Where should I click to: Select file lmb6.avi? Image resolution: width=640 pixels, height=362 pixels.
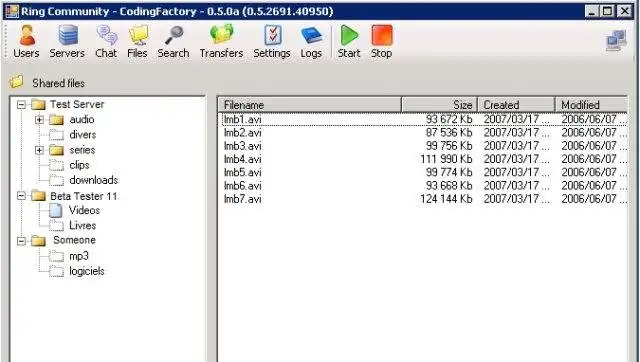click(242, 186)
